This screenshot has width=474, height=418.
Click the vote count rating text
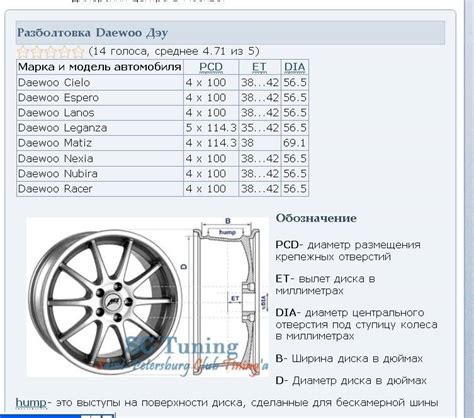click(x=174, y=51)
